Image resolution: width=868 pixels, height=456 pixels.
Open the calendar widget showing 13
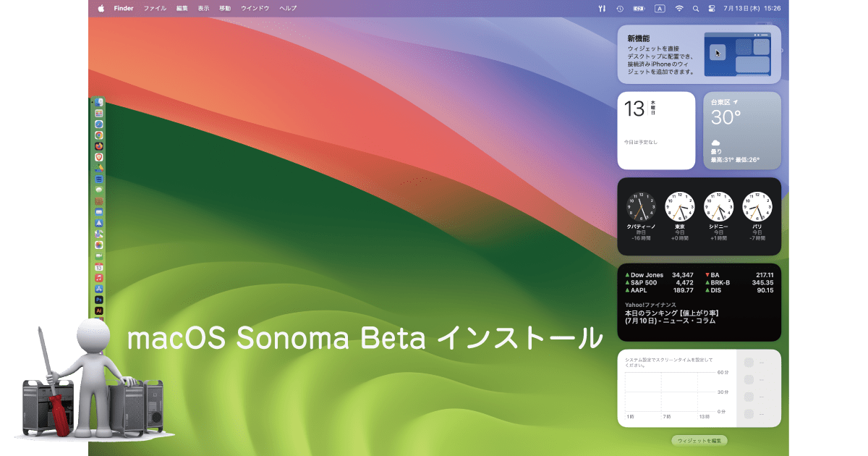pyautogui.click(x=656, y=130)
